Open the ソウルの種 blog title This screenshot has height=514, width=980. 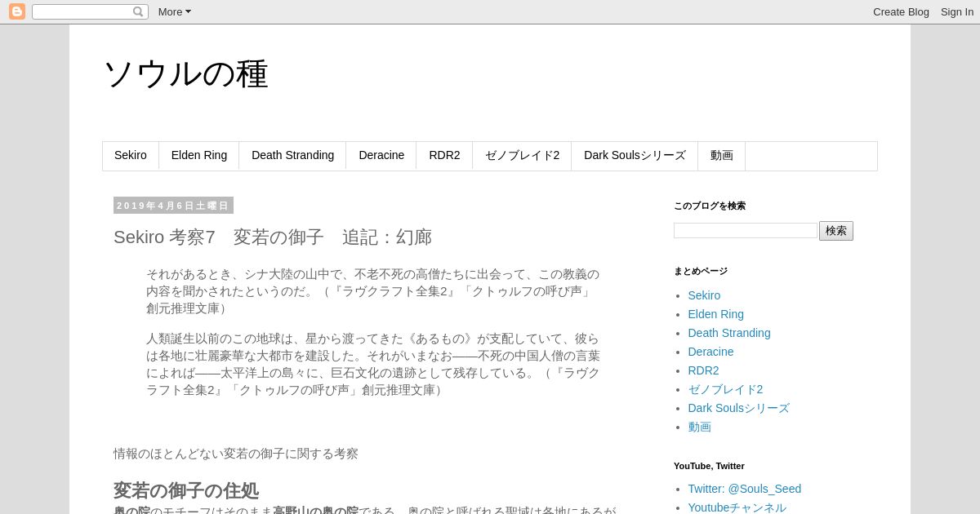(185, 74)
